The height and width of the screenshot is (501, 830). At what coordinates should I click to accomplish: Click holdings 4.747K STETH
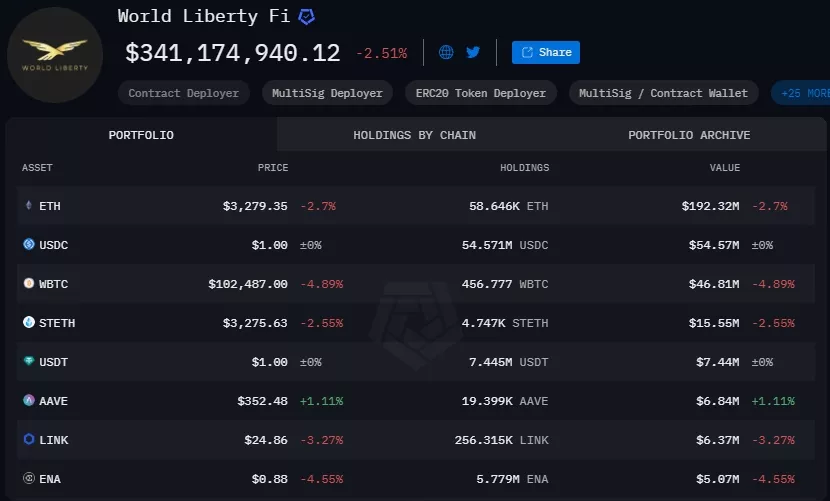pyautogui.click(x=505, y=323)
